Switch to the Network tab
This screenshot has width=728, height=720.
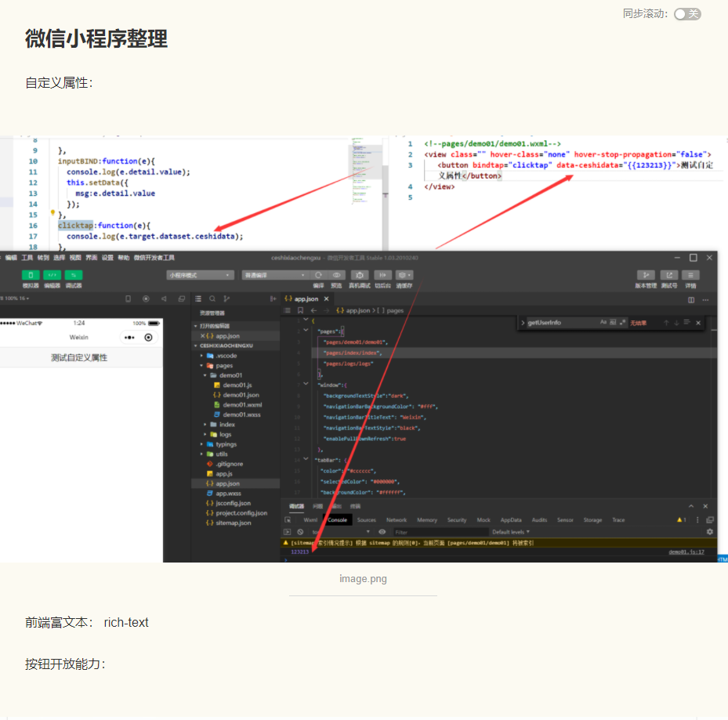tap(396, 520)
